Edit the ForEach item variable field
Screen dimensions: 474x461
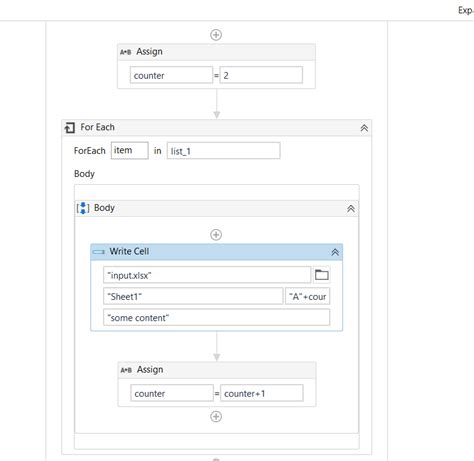tap(130, 151)
